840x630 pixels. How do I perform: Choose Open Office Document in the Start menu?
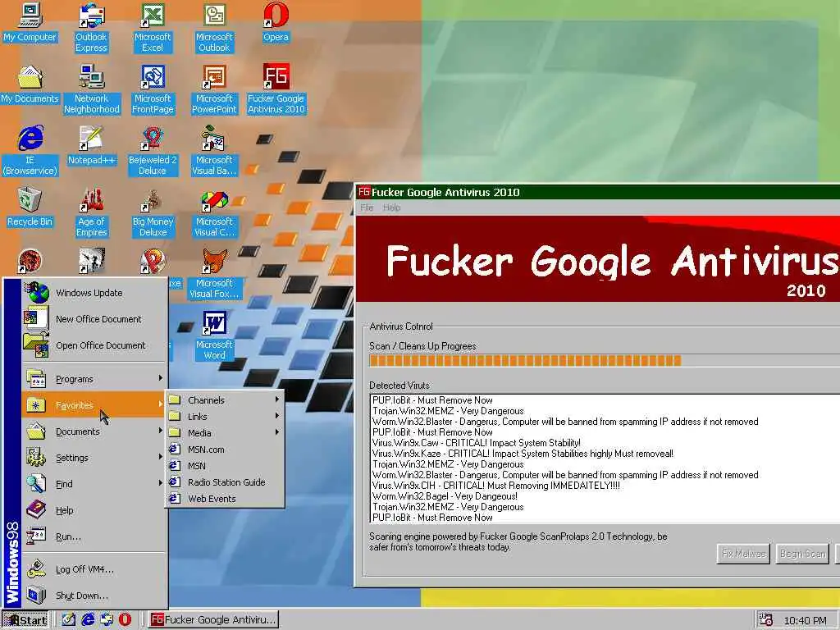pos(94,345)
